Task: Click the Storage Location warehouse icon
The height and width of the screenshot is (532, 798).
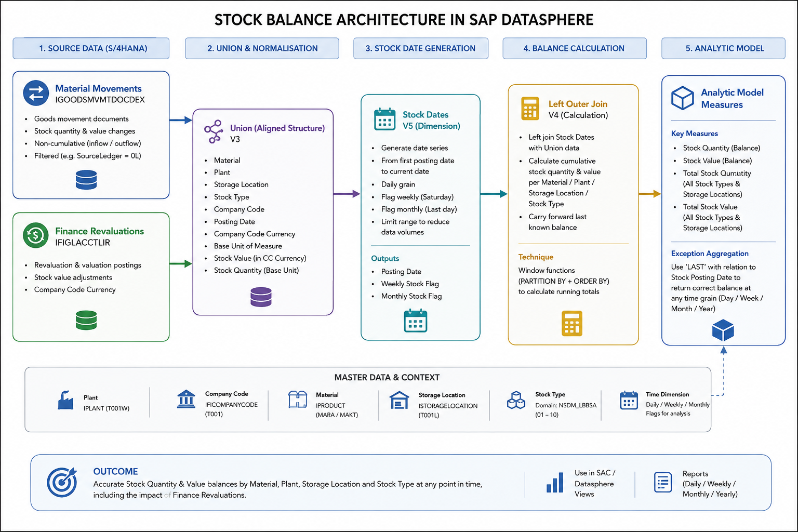Action: click(x=399, y=400)
